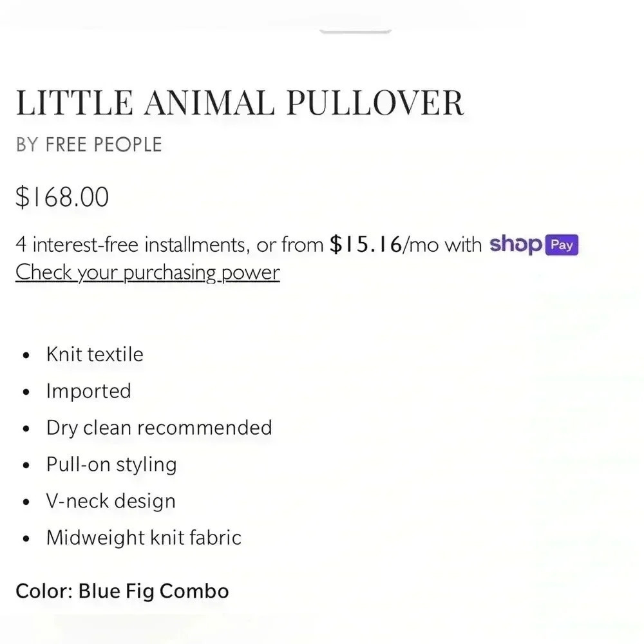
Task: Click the Midweight knit fabric entry
Action: coord(143,538)
